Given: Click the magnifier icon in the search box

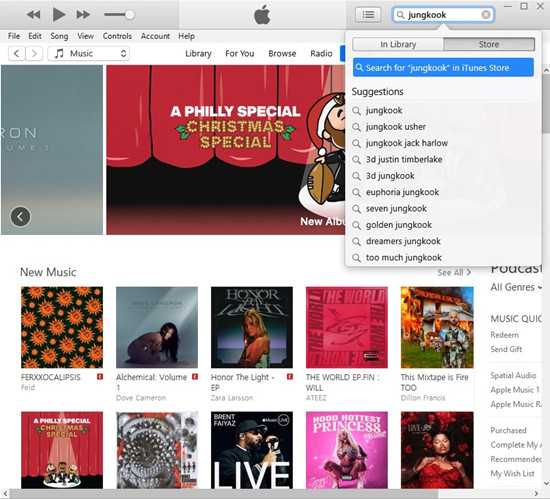Looking at the screenshot, I should (400, 15).
